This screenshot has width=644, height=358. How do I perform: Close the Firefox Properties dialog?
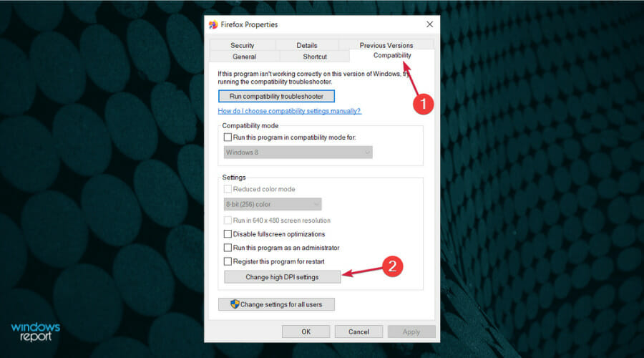[429, 24]
